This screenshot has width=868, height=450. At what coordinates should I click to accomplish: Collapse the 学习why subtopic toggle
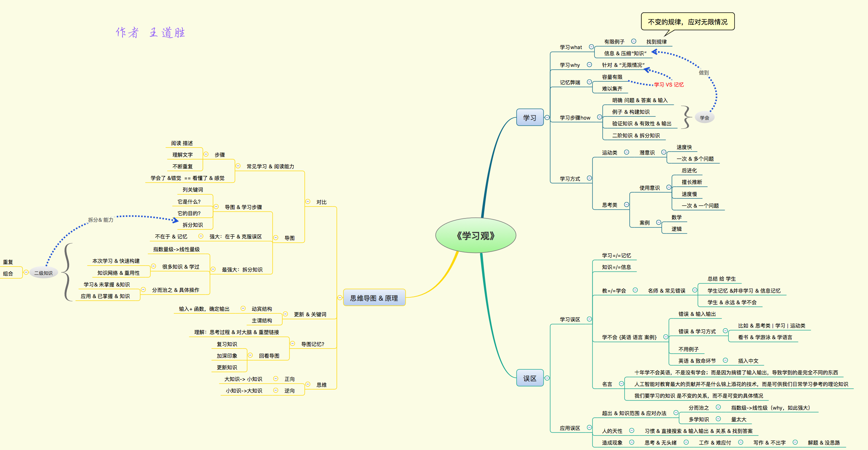pos(589,65)
